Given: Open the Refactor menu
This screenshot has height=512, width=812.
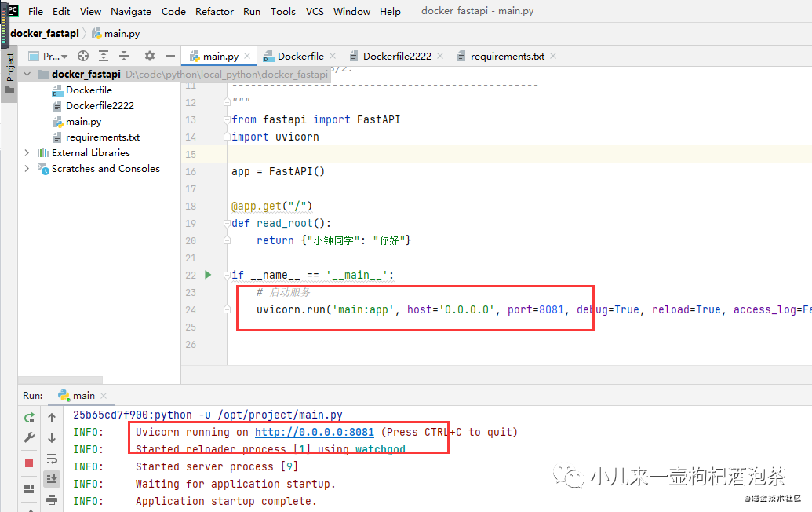Looking at the screenshot, I should pyautogui.click(x=214, y=12).
